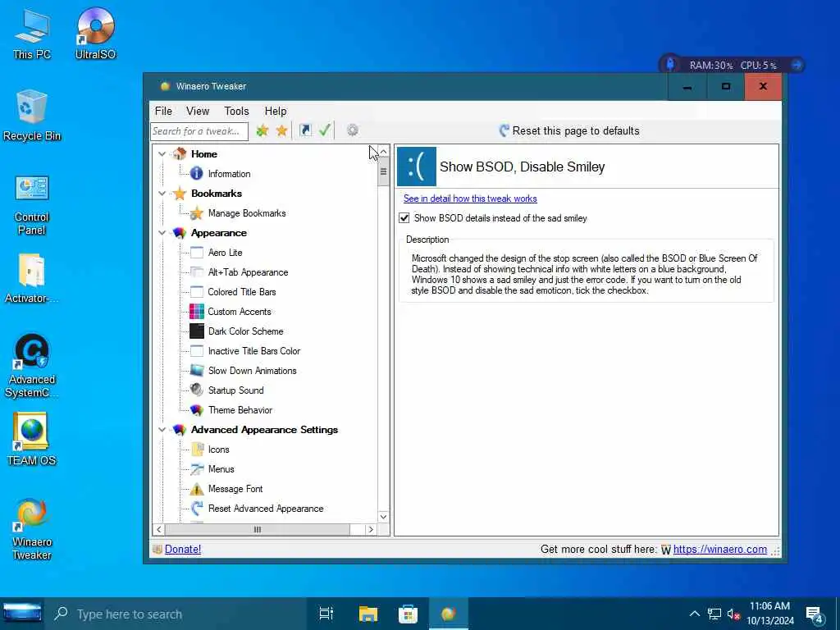Viewport: 840px width, 630px height.
Task: Open the Tools menu
Action: [x=236, y=111]
